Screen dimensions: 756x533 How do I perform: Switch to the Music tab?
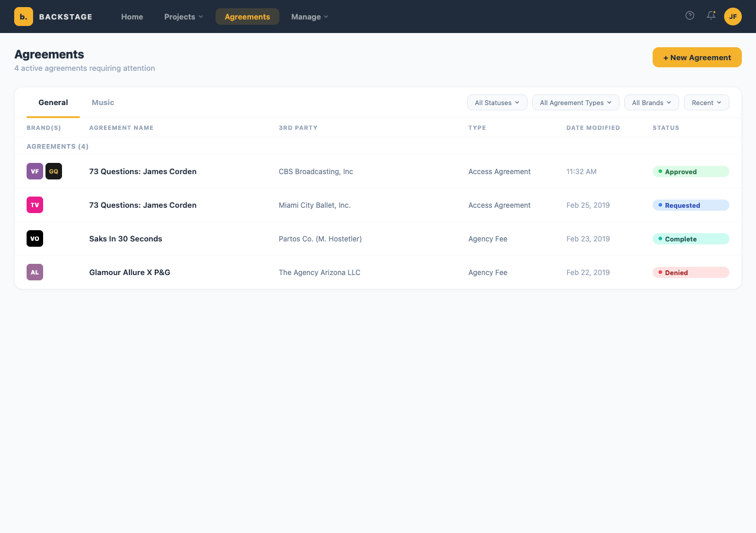(103, 103)
